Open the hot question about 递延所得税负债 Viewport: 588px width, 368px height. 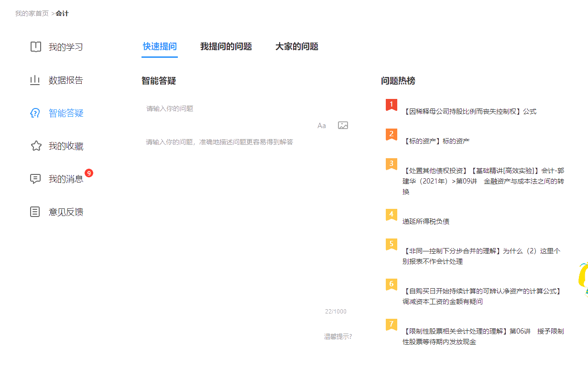(426, 221)
